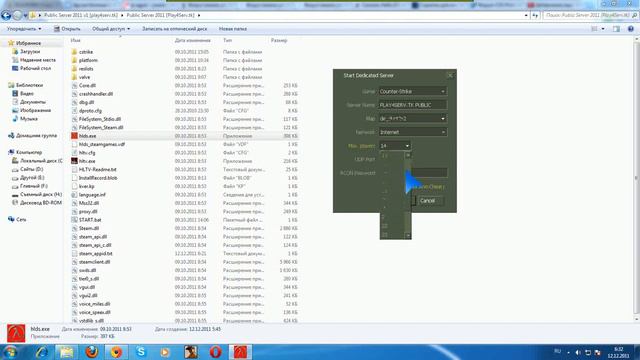
Task: Open the Упорядочить menu
Action: coord(24,29)
